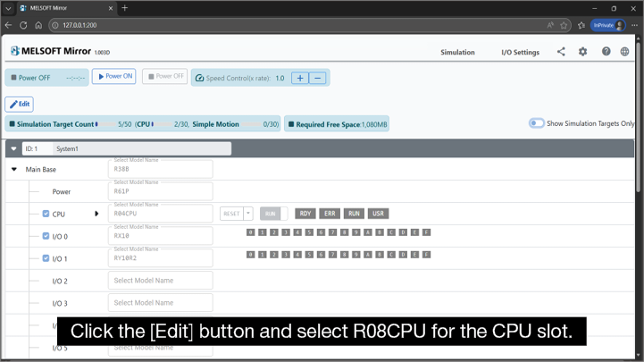The height and width of the screenshot is (362, 644).
Task: Click the browser back arrow
Action: pyautogui.click(x=8, y=25)
